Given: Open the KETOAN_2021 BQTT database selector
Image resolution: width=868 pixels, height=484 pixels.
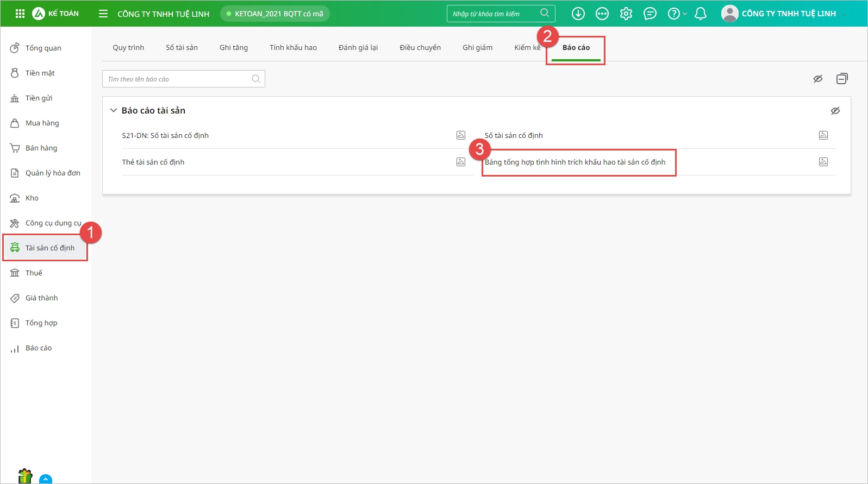Looking at the screenshot, I should point(275,14).
